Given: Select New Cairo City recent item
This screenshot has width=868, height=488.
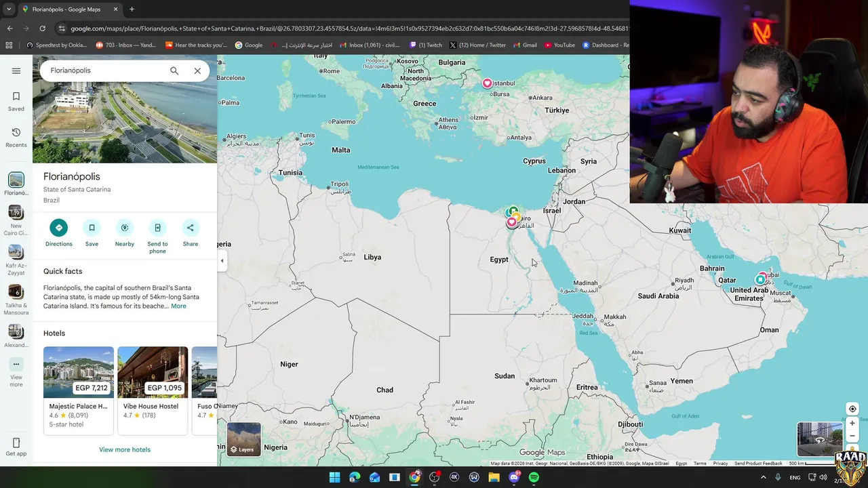Looking at the screenshot, I should 16,221.
